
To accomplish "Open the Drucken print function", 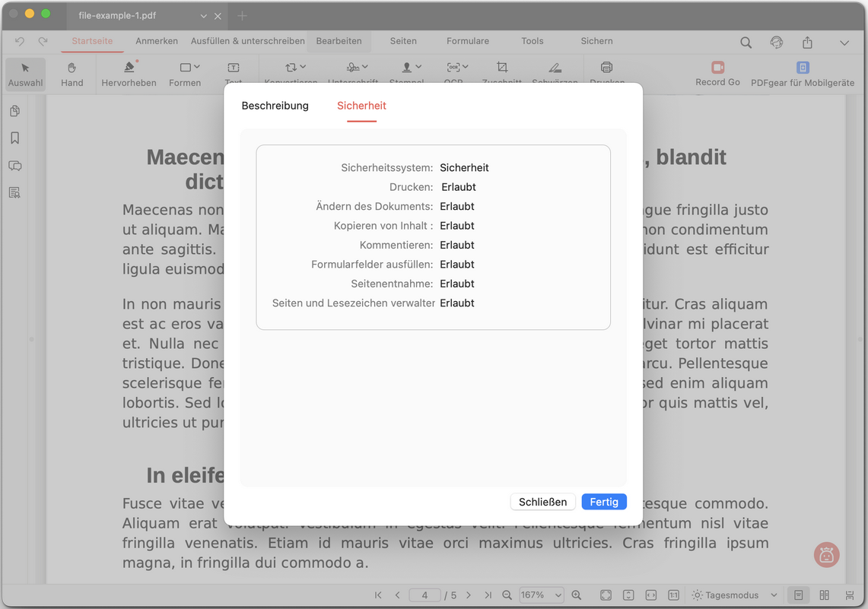I will pos(606,74).
